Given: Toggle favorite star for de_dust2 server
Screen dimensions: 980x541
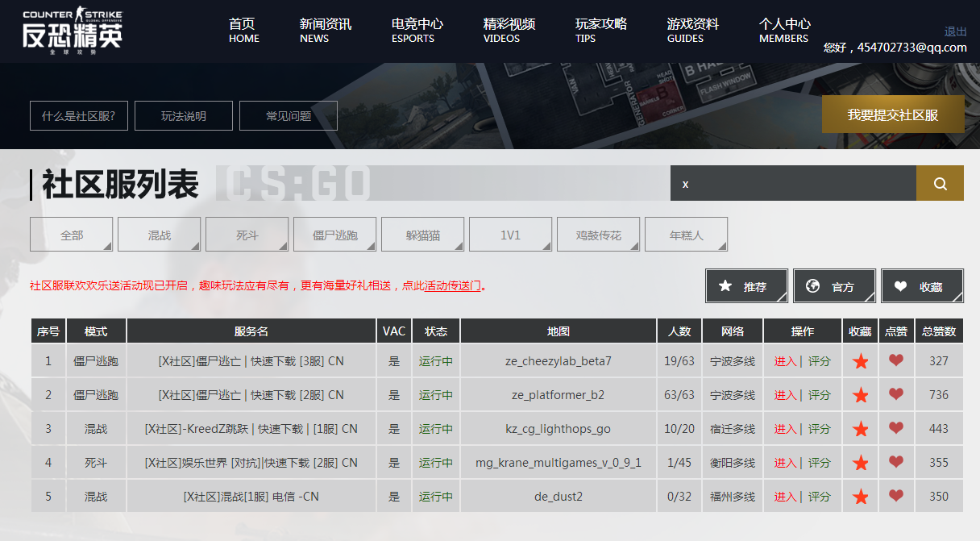Looking at the screenshot, I should (860, 496).
